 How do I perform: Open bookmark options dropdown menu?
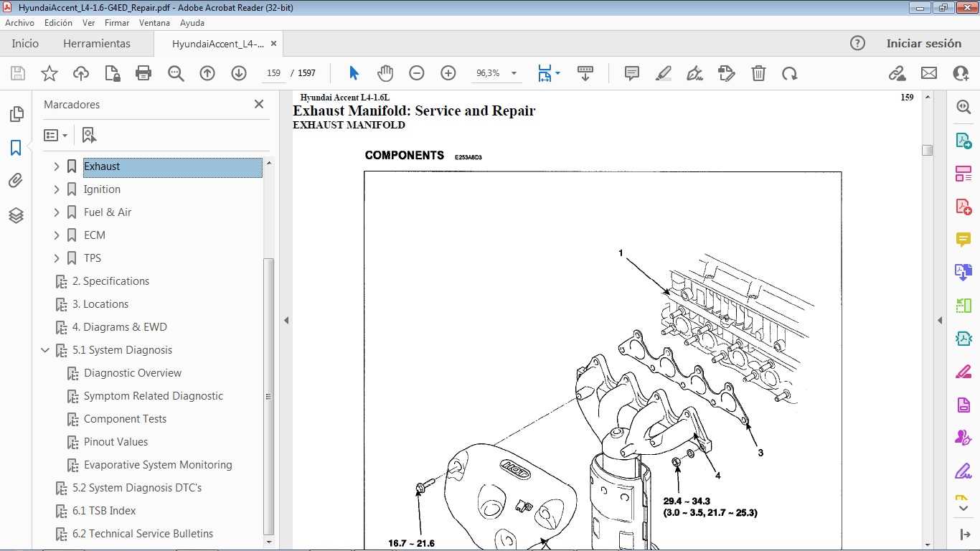pos(55,135)
